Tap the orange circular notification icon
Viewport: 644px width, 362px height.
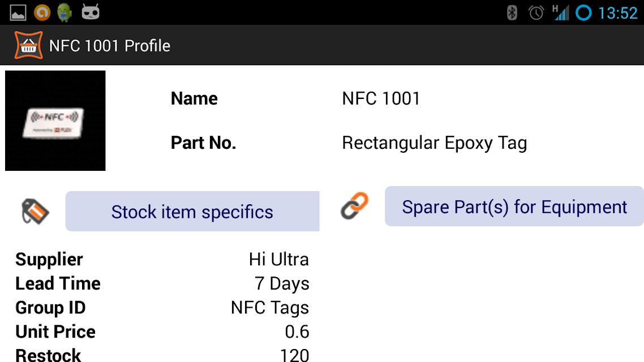point(42,12)
